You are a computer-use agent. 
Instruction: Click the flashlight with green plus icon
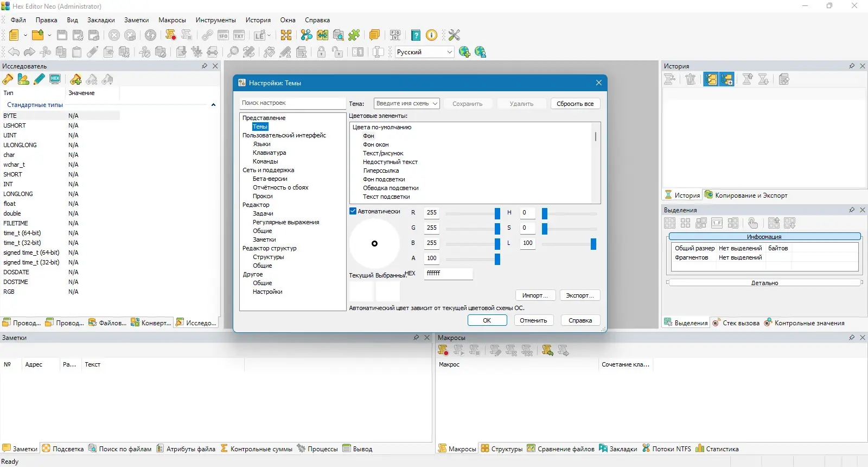tap(76, 79)
